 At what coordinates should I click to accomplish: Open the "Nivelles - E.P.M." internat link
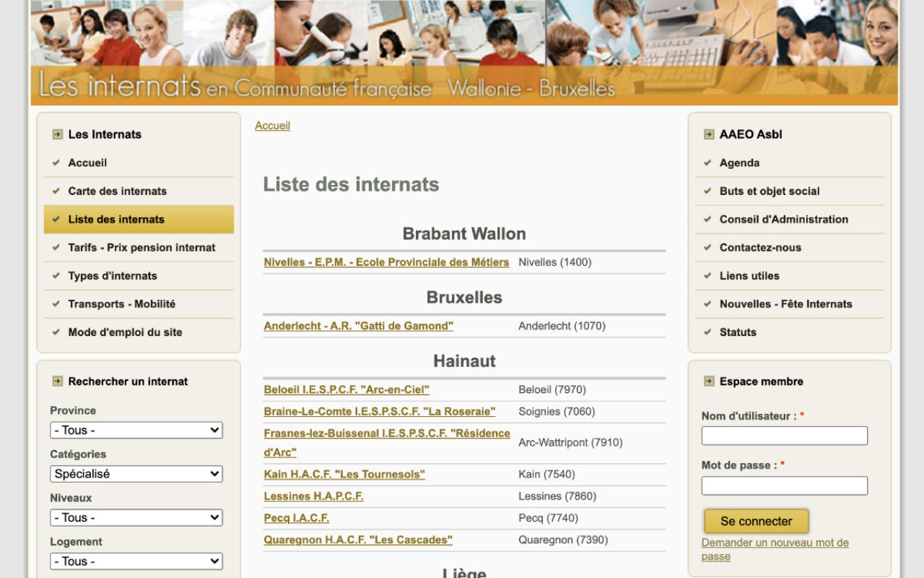(x=385, y=262)
